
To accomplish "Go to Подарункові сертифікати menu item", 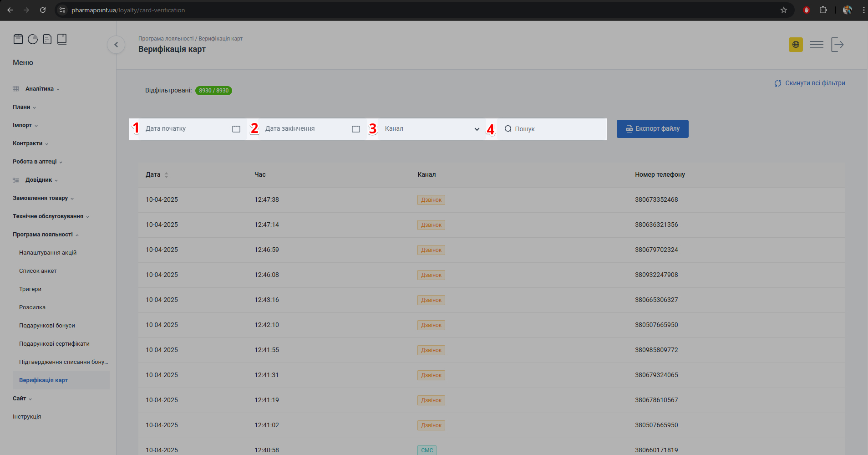I will (x=54, y=344).
